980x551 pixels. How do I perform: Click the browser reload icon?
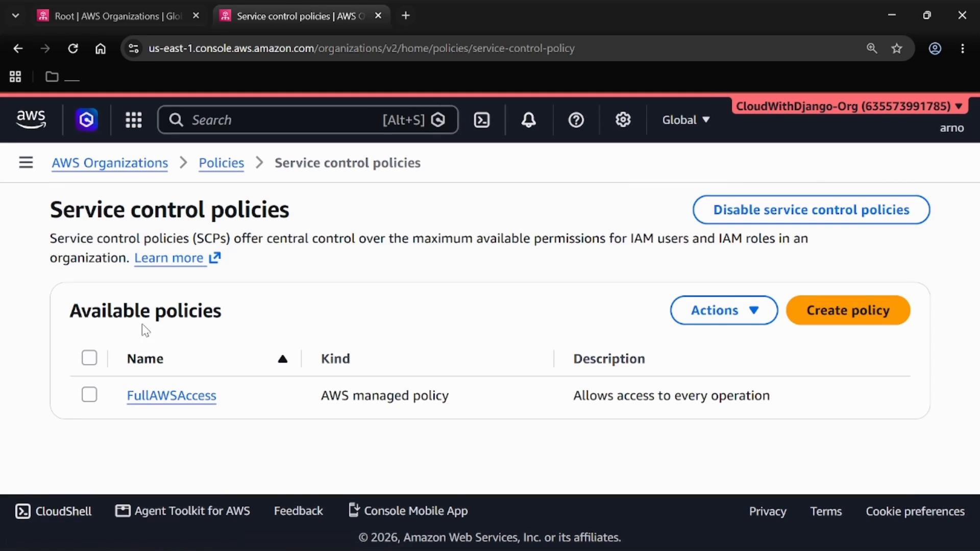pos(73,48)
